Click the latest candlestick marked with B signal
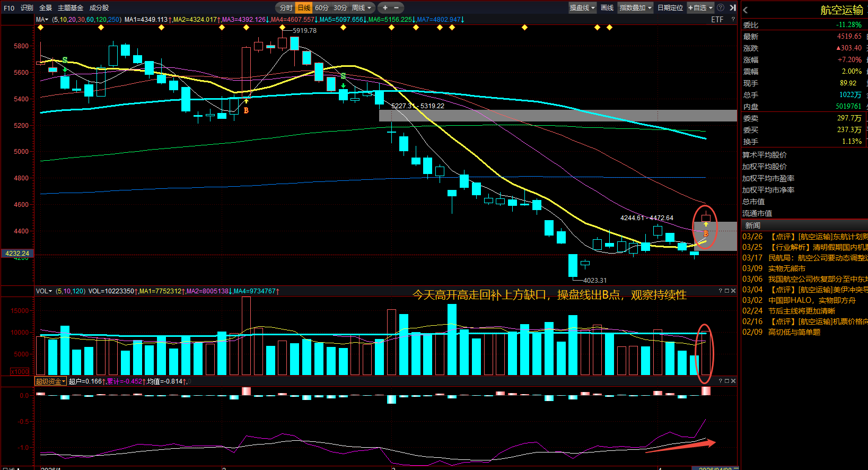Screen dimensions: 868x470 click(706, 218)
